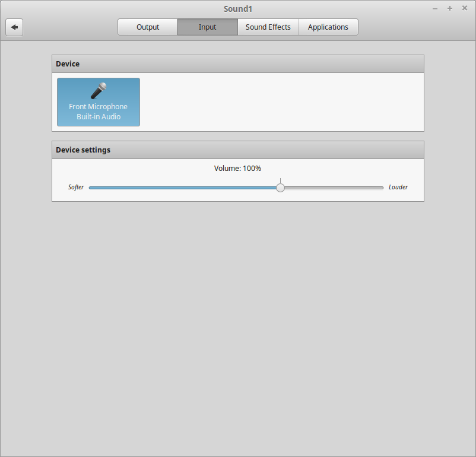Click the Sound1 window title

tap(238, 9)
